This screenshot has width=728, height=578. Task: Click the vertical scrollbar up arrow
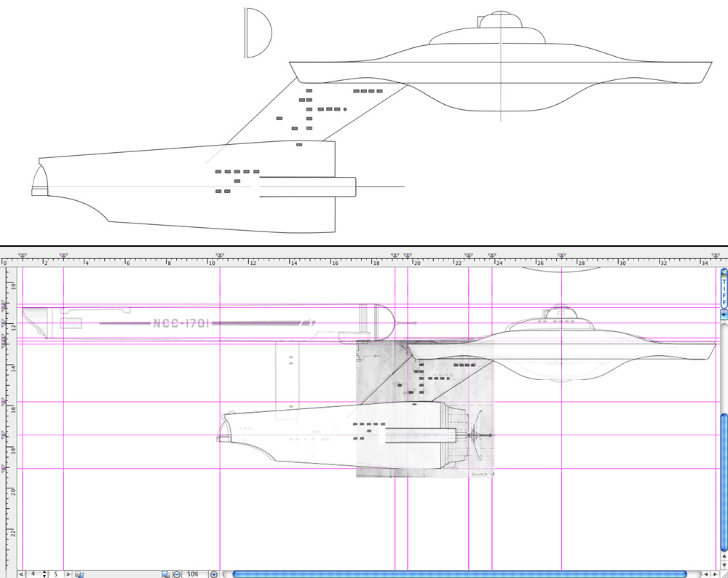(724, 556)
